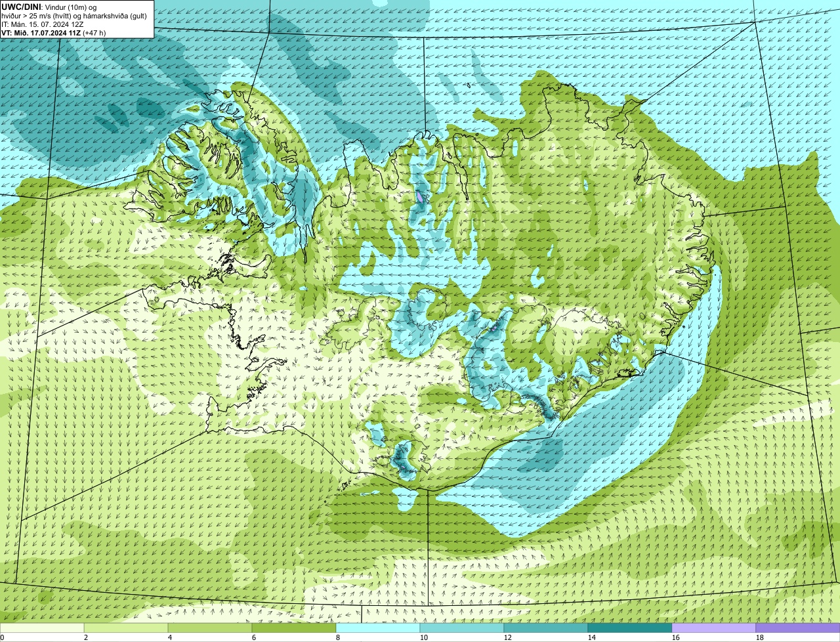
Task: Click the '8' color scale label
Action: [x=338, y=637]
